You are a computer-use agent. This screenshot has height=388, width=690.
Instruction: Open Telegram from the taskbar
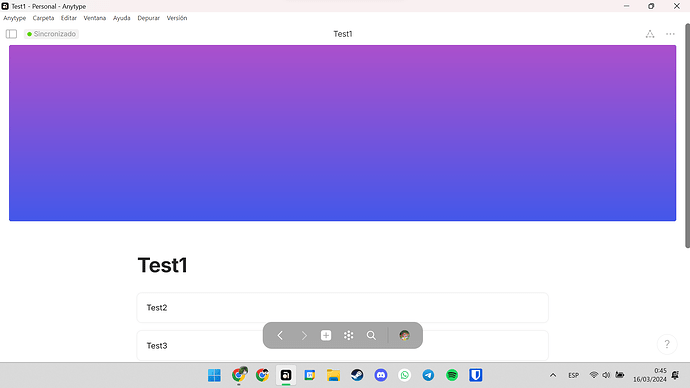point(428,375)
